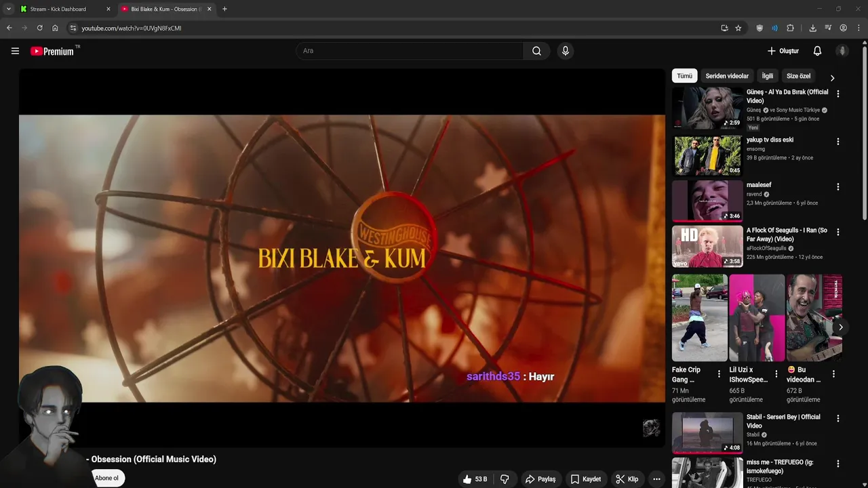868x488 pixels.
Task: Bookmark this page with star icon
Action: [738, 28]
